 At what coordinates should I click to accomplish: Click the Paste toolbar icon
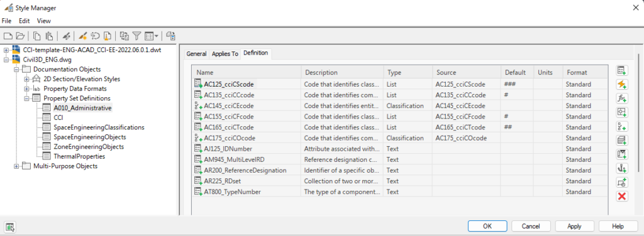pyautogui.click(x=48, y=36)
